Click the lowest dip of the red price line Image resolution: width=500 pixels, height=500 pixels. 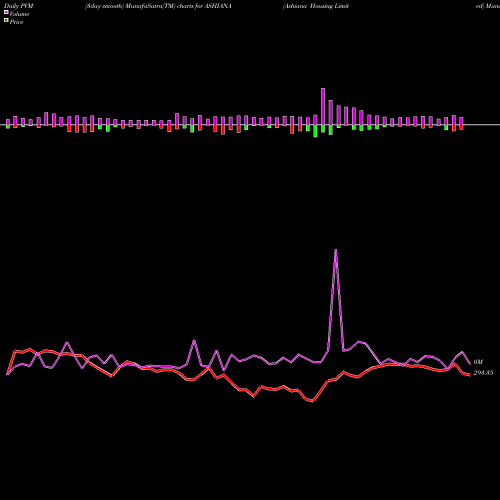point(313,401)
